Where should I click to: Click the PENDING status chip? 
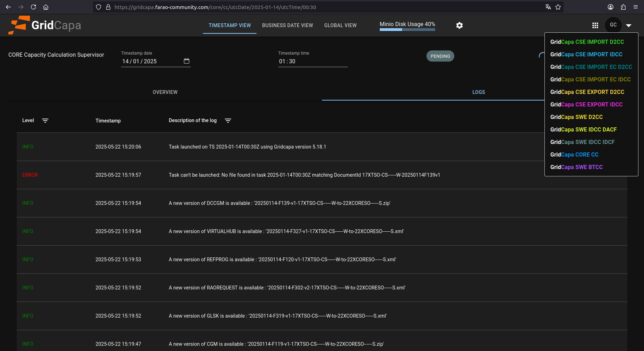(x=440, y=56)
